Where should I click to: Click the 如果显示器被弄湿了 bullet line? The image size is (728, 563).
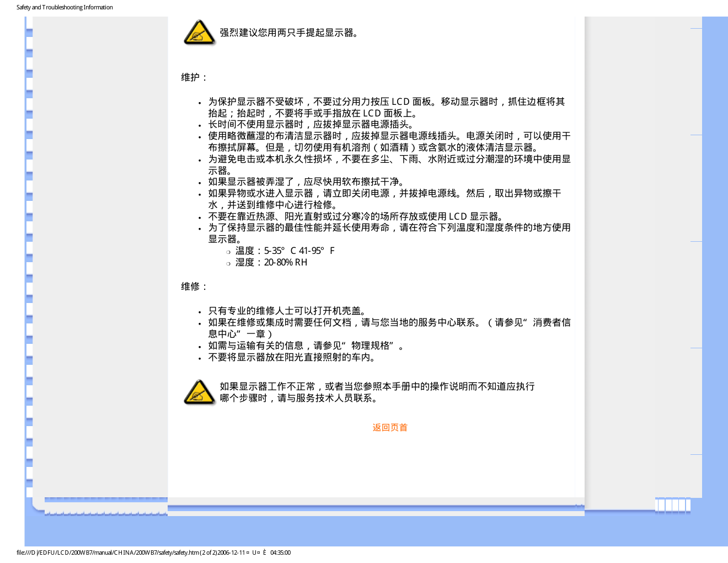tap(306, 182)
